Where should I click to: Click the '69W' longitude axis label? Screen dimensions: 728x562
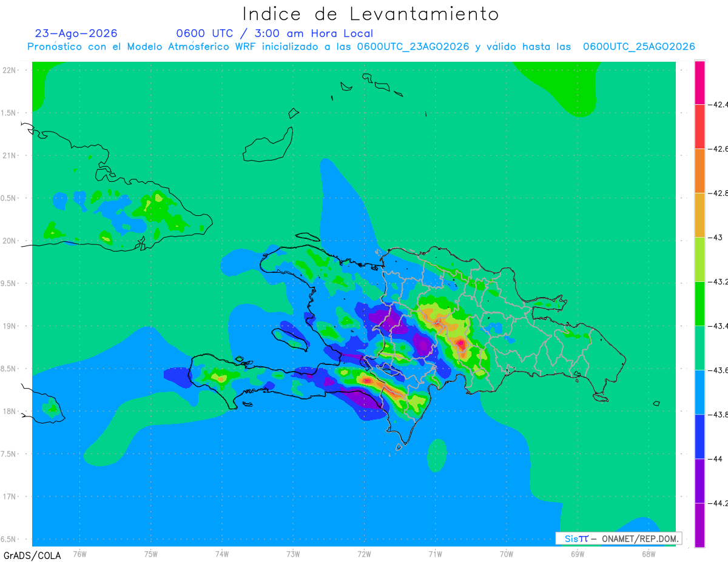click(x=577, y=554)
